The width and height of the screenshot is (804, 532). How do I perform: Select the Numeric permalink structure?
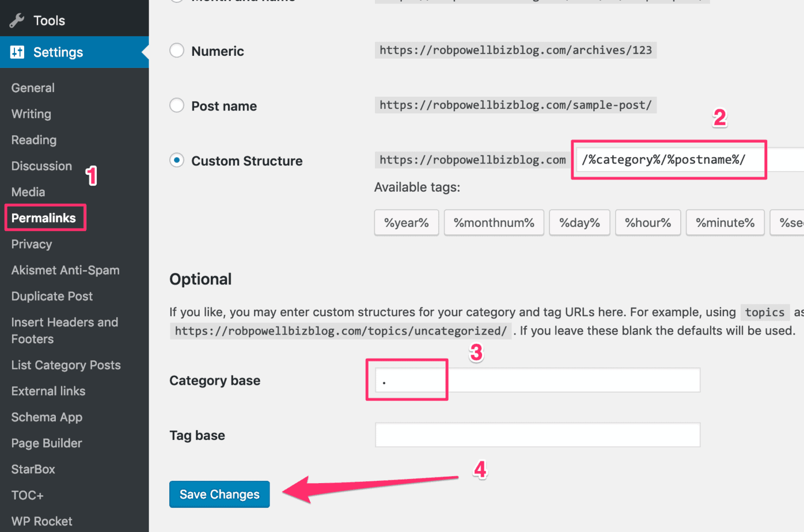tap(177, 50)
